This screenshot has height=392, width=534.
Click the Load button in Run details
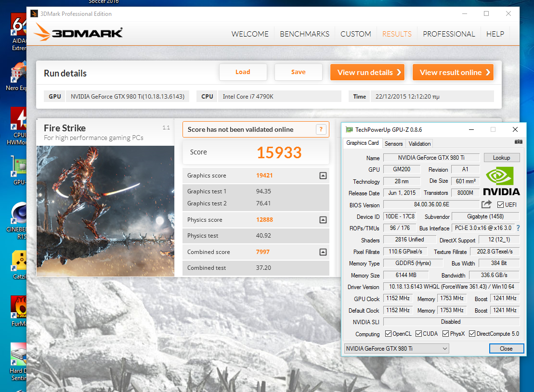pos(243,72)
